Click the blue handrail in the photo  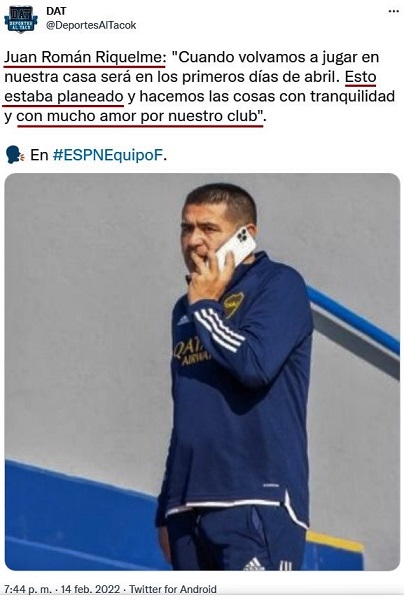[354, 319]
